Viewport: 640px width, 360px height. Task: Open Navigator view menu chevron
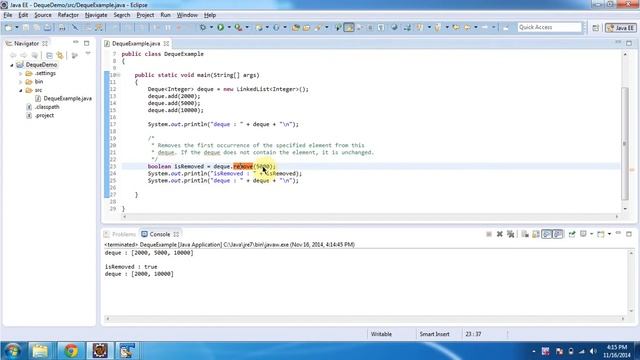[88, 54]
